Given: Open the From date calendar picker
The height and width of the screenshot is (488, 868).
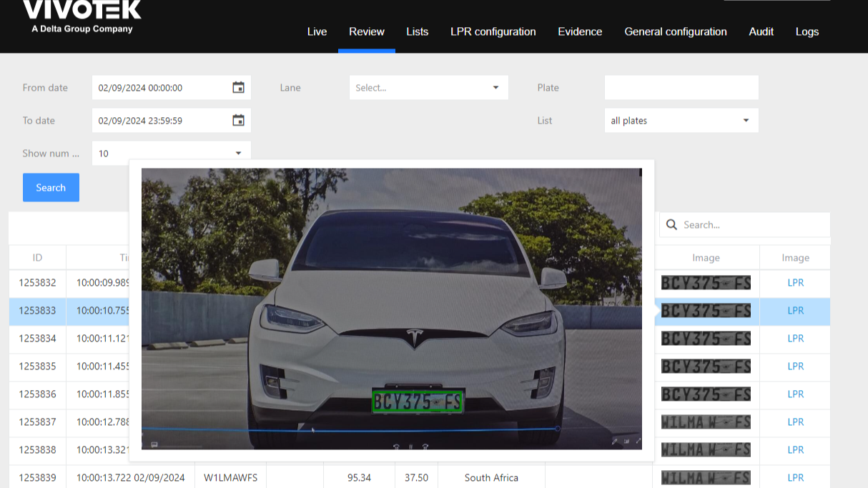Looking at the screenshot, I should pyautogui.click(x=238, y=88).
